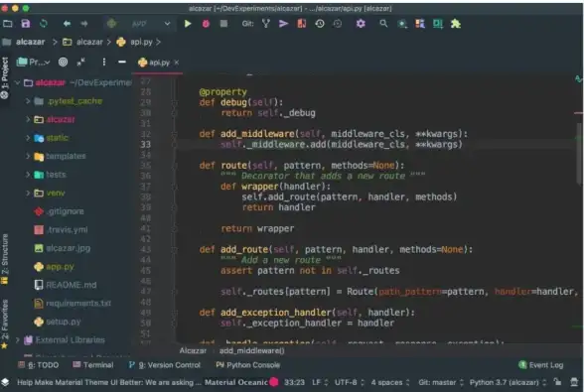Toggle the 1: Project tool window

(x=4, y=77)
